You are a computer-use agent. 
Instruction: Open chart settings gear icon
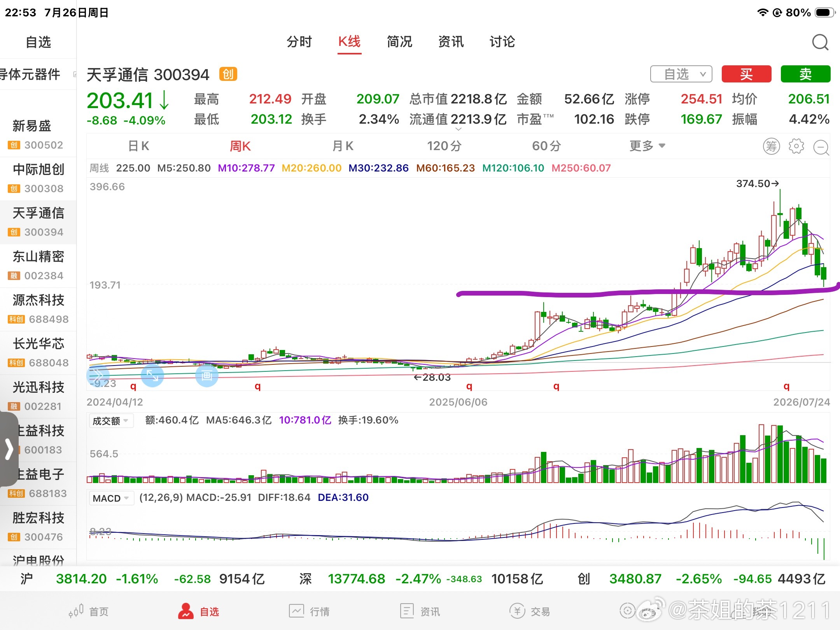796,146
